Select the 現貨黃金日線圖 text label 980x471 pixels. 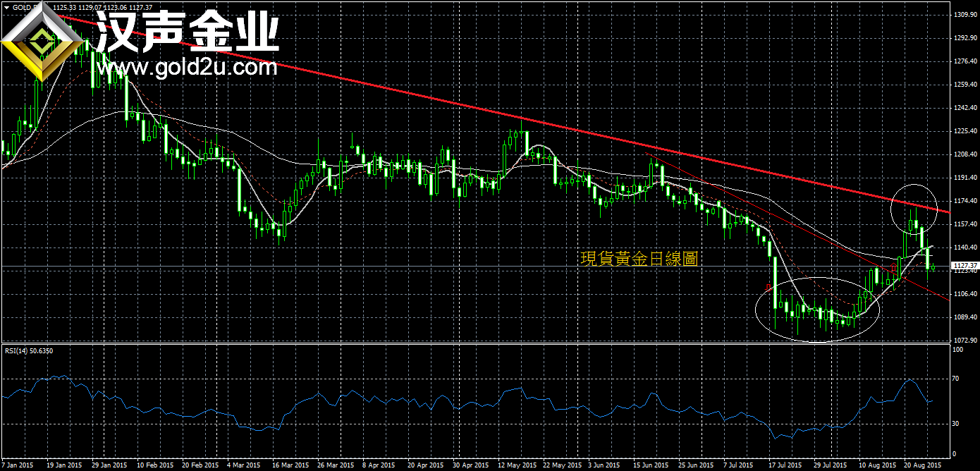point(639,259)
